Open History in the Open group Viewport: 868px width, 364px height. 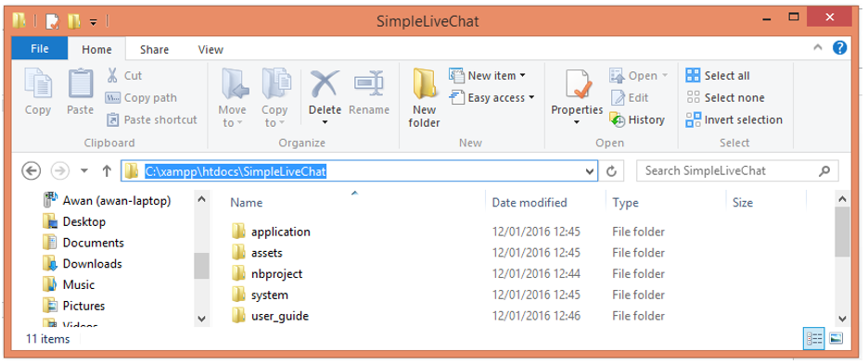coord(637,119)
